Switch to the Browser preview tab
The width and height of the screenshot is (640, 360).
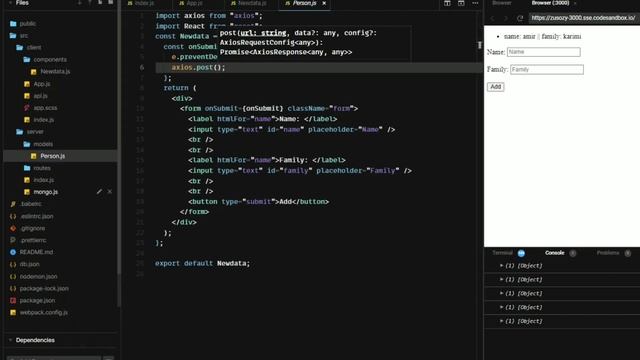point(502,3)
